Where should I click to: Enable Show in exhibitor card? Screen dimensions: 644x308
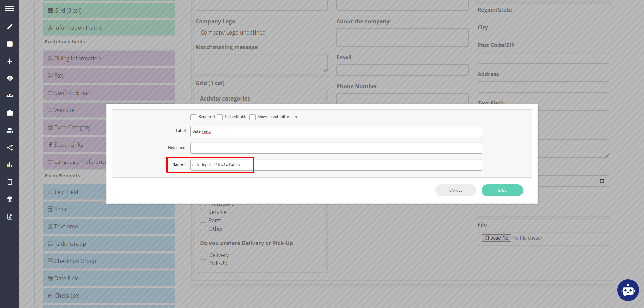(252, 117)
